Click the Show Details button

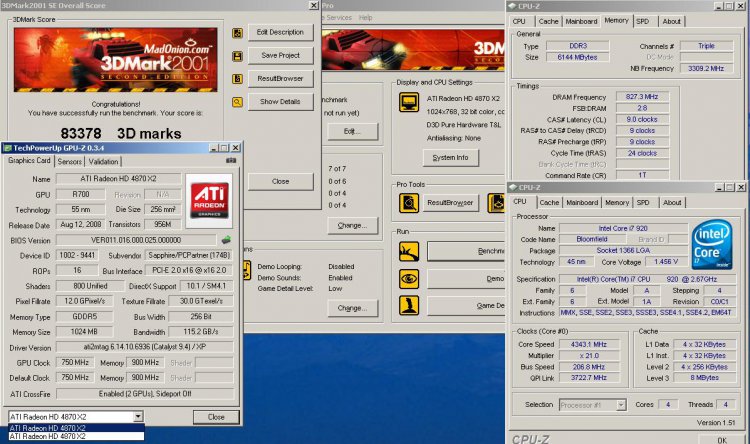pyautogui.click(x=280, y=101)
